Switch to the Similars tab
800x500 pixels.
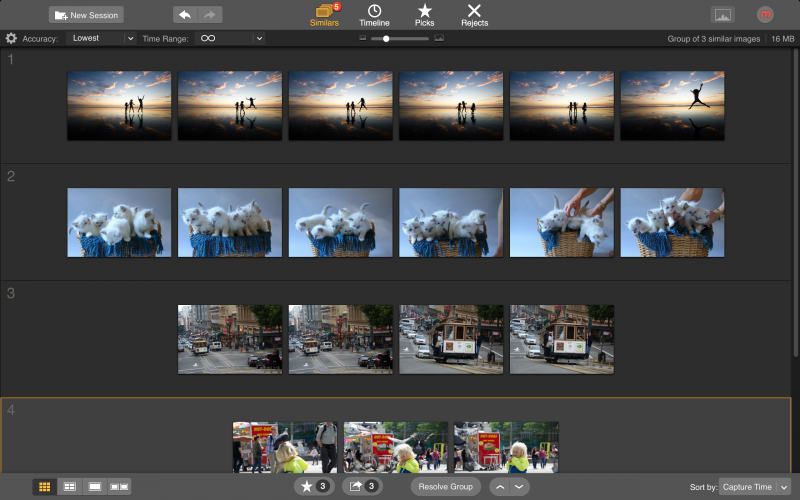[x=324, y=15]
